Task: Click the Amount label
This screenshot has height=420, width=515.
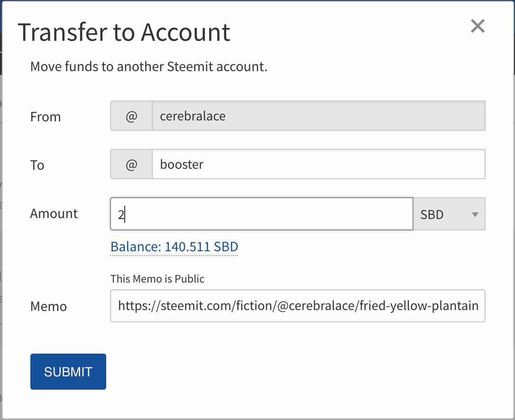Action: [x=54, y=214]
